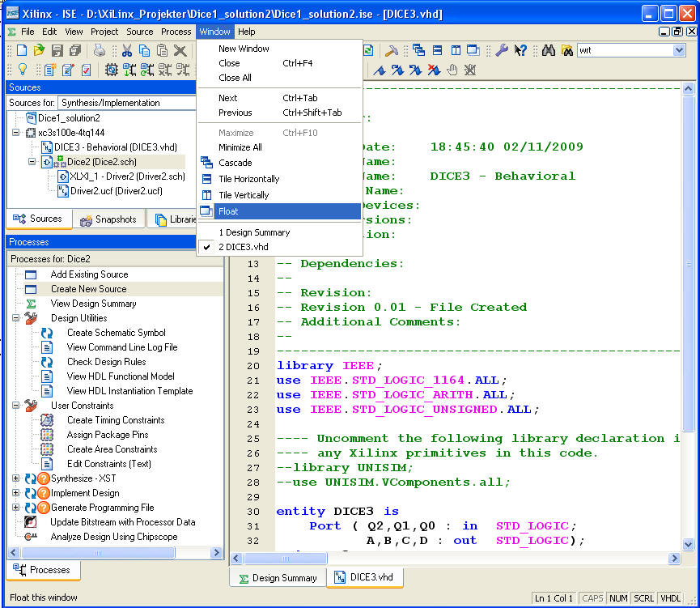This screenshot has width=700, height=608.
Task: Click the hammer toolbar icon
Action: (392, 50)
